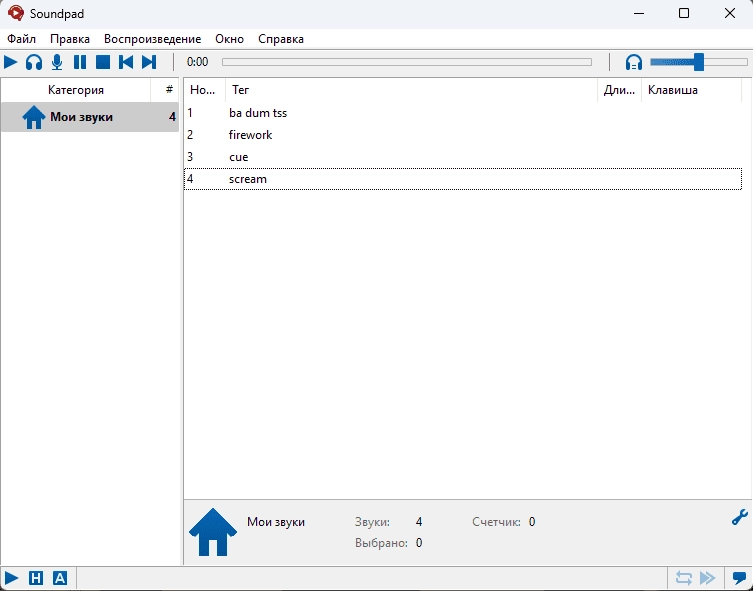Play sound on speakers only via headphones icon
Image resolution: width=753 pixels, height=591 pixels.
[34, 62]
